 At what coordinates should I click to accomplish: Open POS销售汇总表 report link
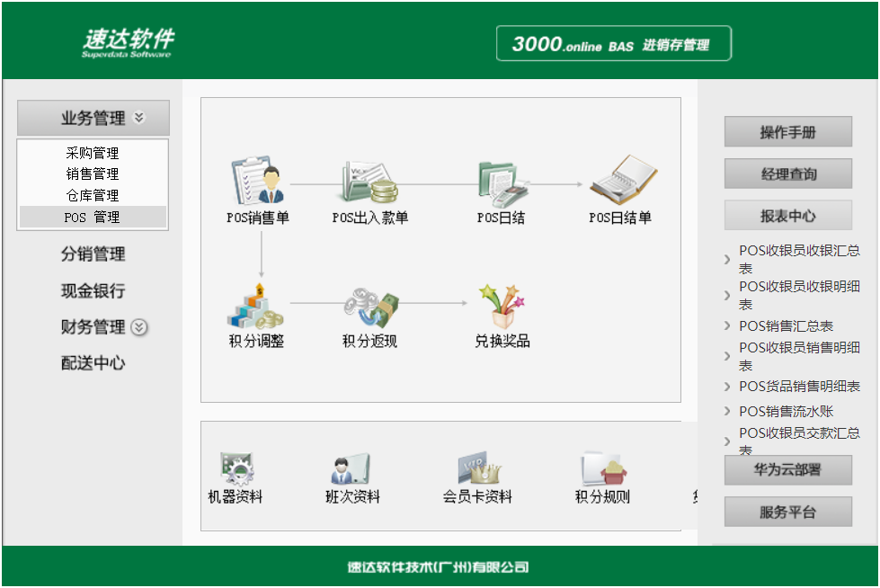click(786, 325)
